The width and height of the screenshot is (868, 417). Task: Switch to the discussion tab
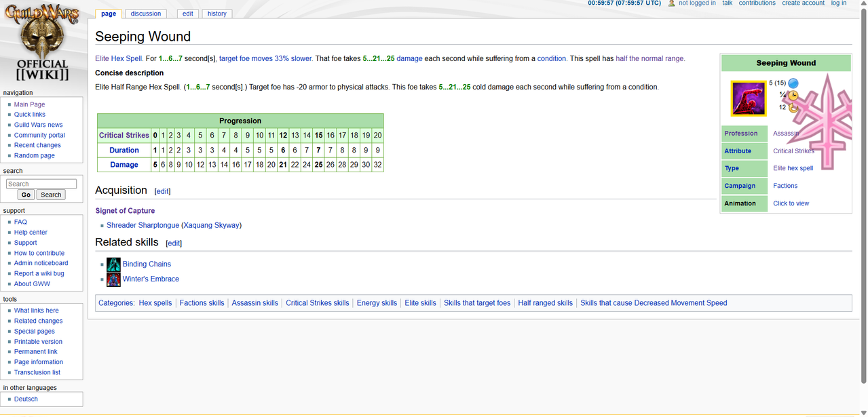coord(146,14)
